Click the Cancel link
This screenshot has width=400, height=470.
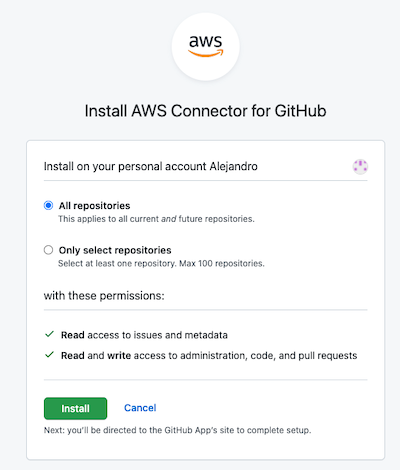point(140,408)
